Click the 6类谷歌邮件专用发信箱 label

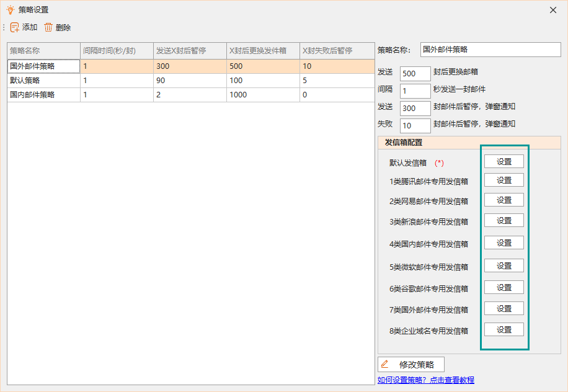coord(428,289)
